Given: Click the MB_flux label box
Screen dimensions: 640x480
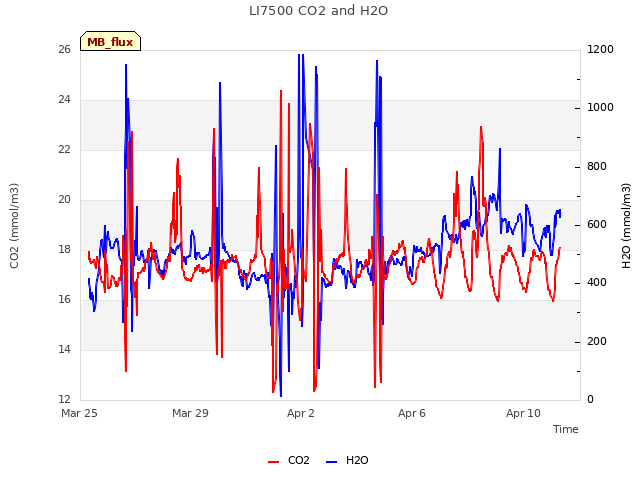Looking at the screenshot, I should (110, 42).
